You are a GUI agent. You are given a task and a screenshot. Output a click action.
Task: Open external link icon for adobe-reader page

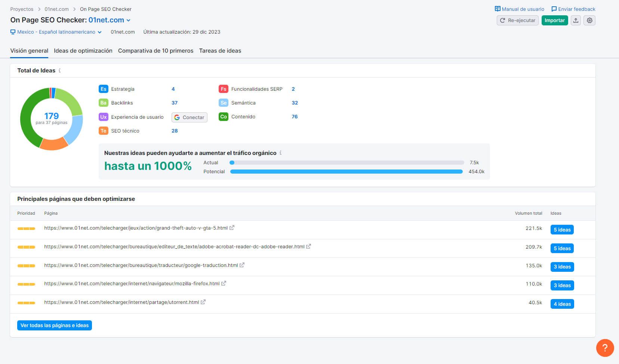(308, 246)
